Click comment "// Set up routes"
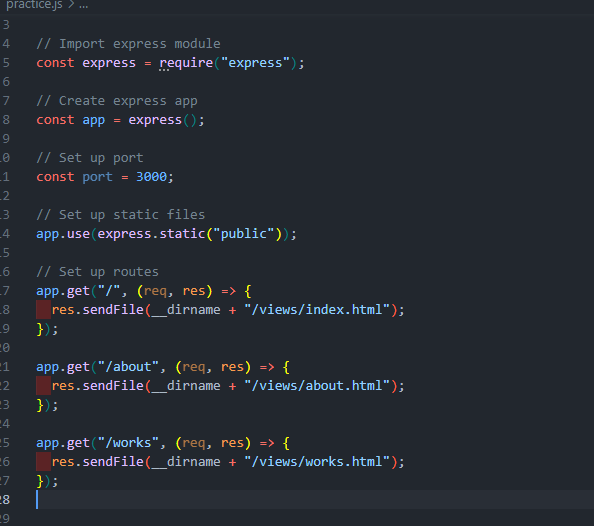The width and height of the screenshot is (594, 526). (x=97, y=272)
